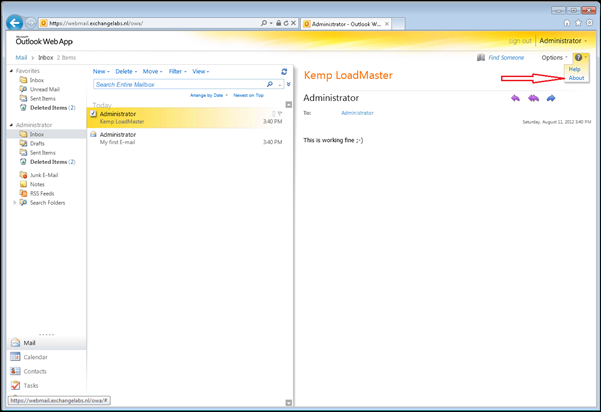Viewport: 601px width, 412px height.
Task: Click the Reply arrow icon
Action: click(x=516, y=98)
